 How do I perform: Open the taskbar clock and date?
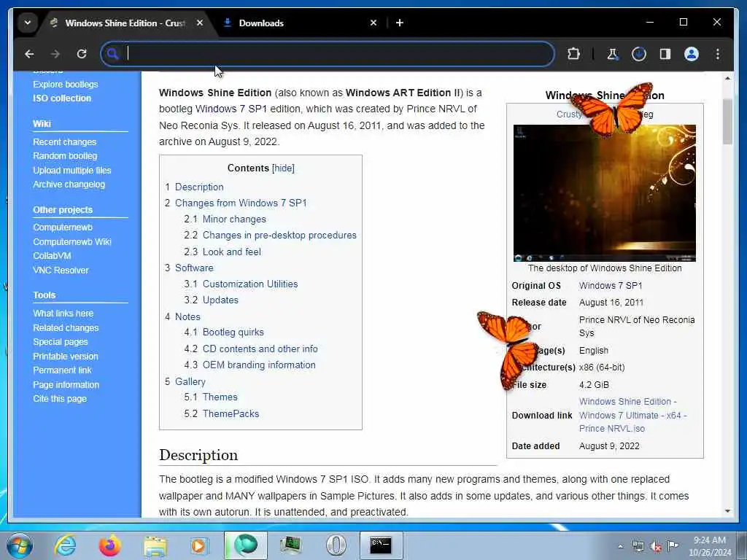[709, 546]
